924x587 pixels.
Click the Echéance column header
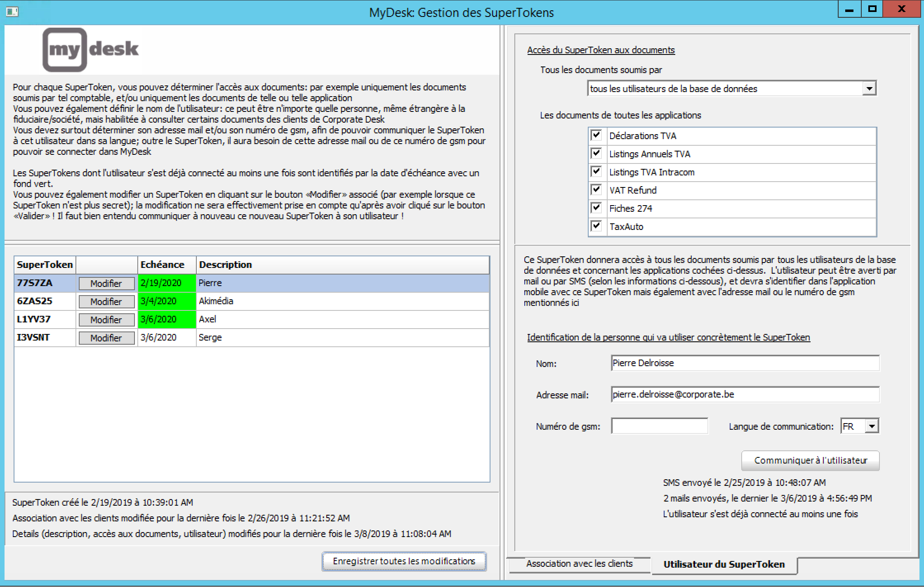(x=167, y=265)
